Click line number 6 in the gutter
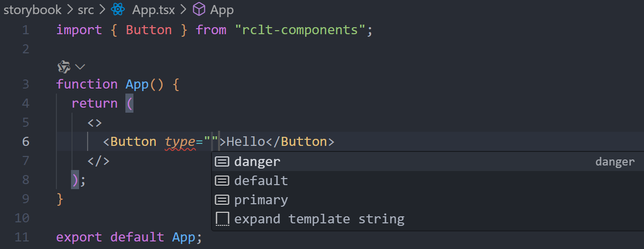Screen dimensions: 644x249 click(x=25, y=141)
